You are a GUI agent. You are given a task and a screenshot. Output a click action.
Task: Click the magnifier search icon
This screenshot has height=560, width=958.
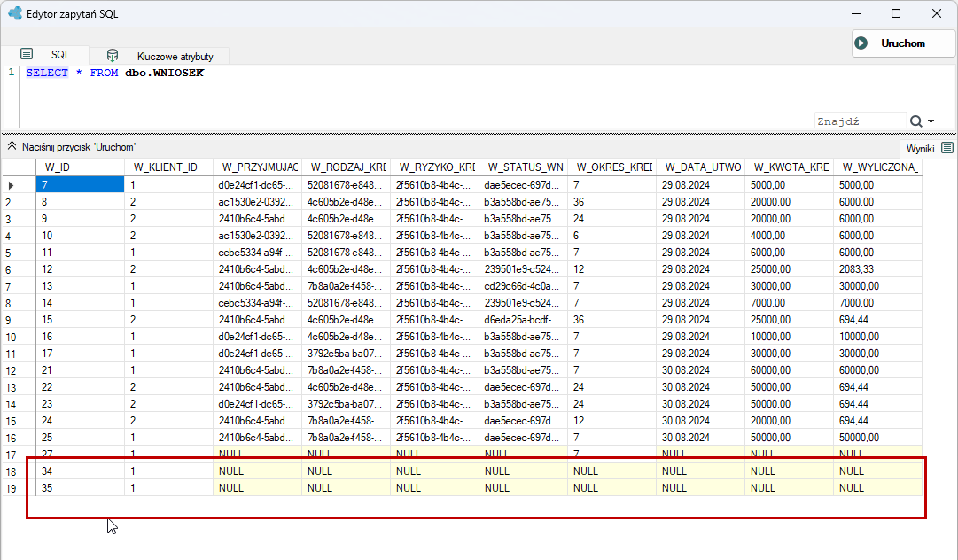point(915,121)
